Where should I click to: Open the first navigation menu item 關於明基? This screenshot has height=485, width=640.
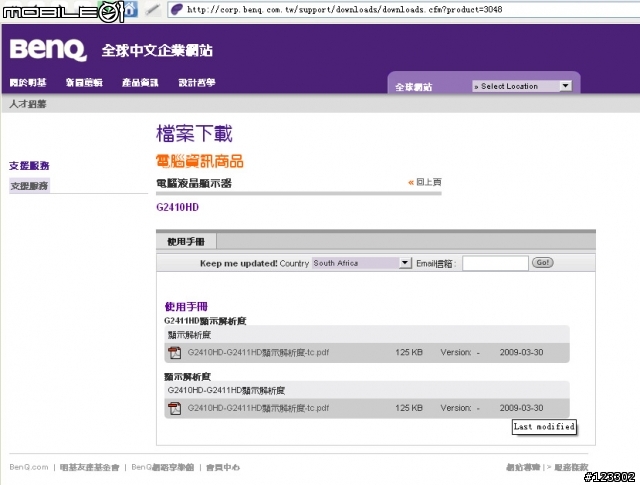tap(28, 82)
